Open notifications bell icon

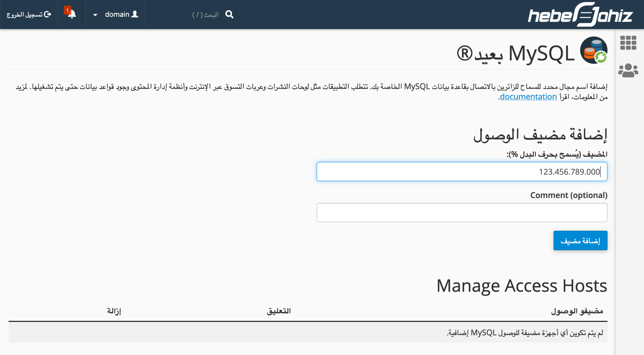click(x=72, y=14)
